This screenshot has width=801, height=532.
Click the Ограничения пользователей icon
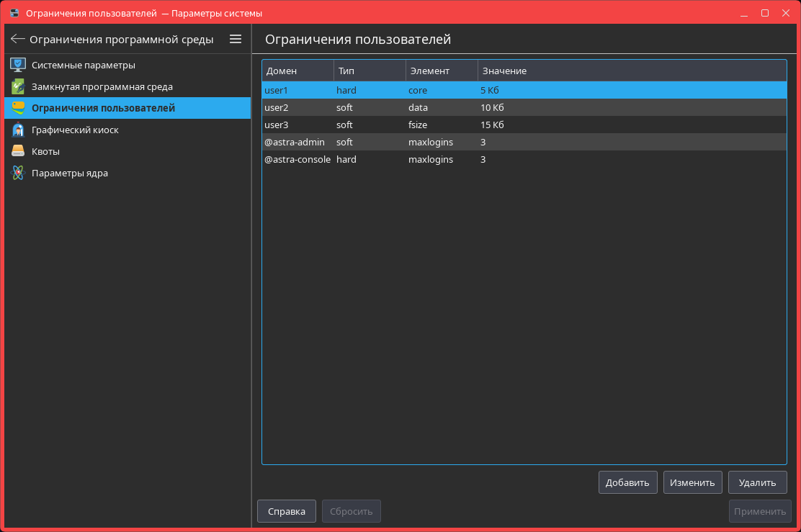(18, 109)
